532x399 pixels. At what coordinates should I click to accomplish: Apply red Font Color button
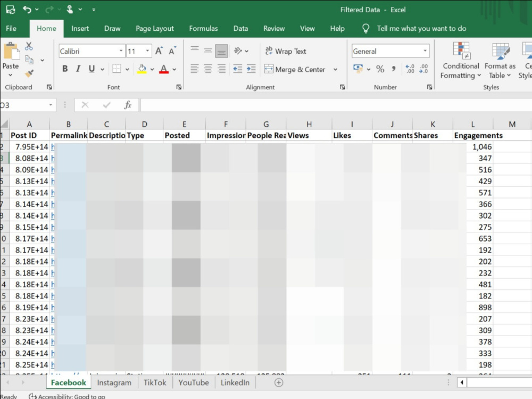click(x=164, y=69)
